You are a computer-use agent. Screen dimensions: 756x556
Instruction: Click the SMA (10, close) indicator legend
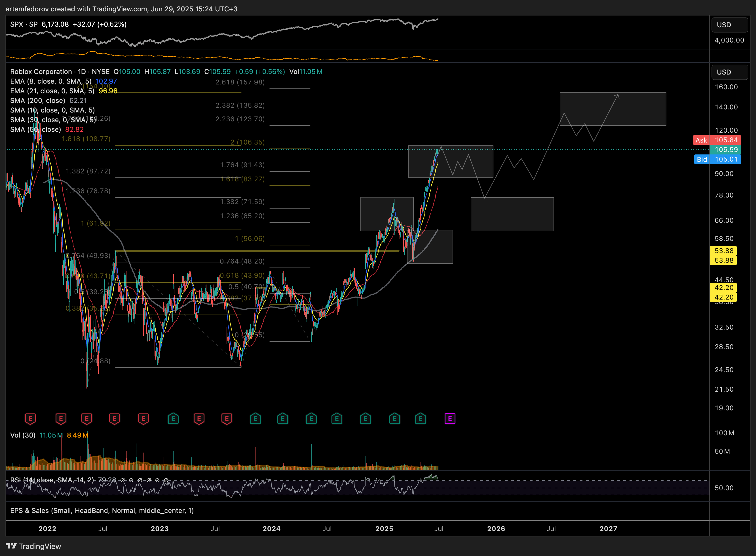coord(52,110)
